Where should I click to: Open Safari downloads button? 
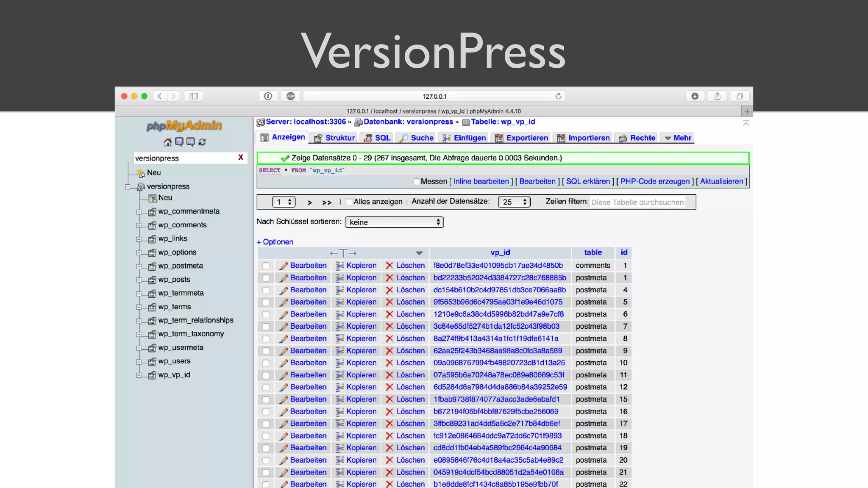point(695,96)
